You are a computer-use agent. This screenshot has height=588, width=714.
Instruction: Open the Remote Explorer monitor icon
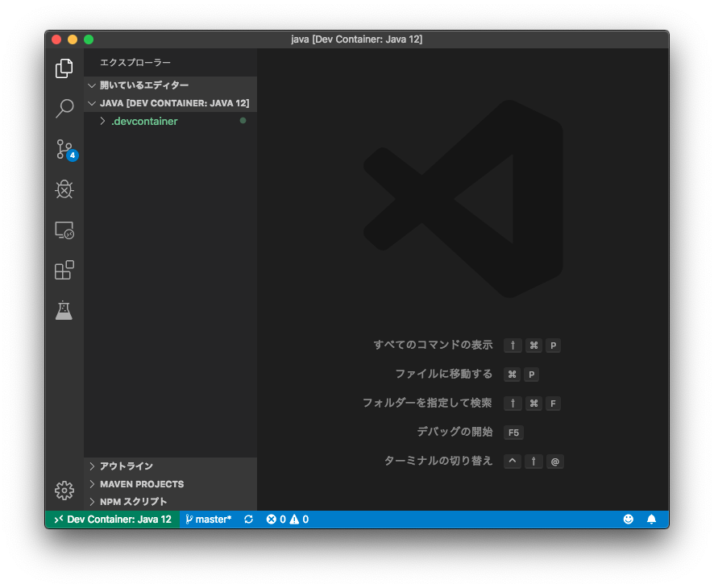pyautogui.click(x=64, y=230)
